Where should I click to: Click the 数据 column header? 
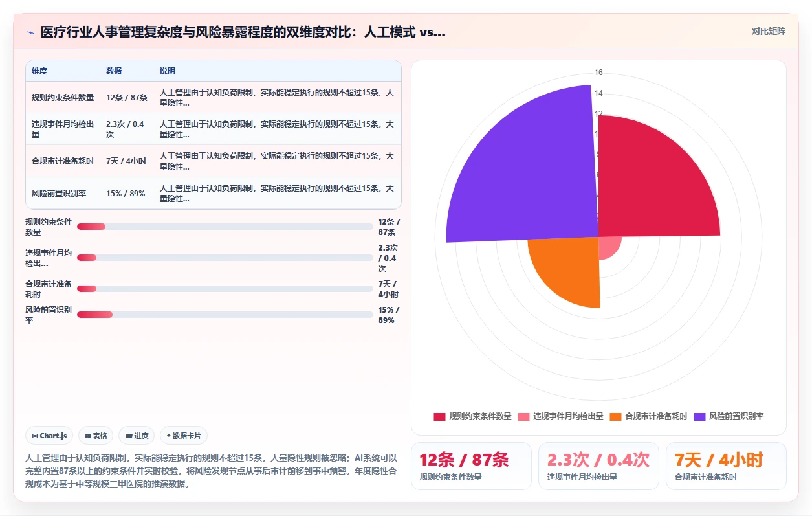click(114, 71)
